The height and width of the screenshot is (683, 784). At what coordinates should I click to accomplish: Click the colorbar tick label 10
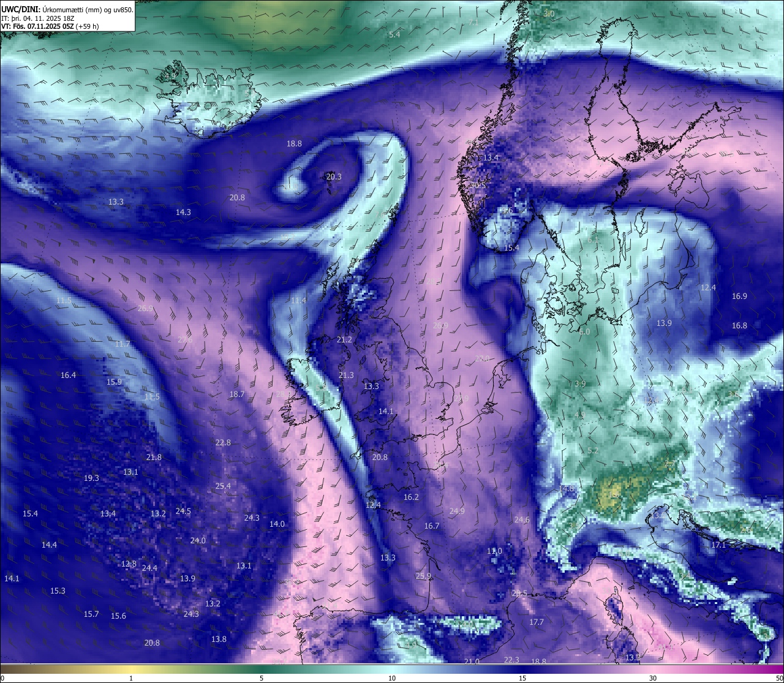[392, 678]
